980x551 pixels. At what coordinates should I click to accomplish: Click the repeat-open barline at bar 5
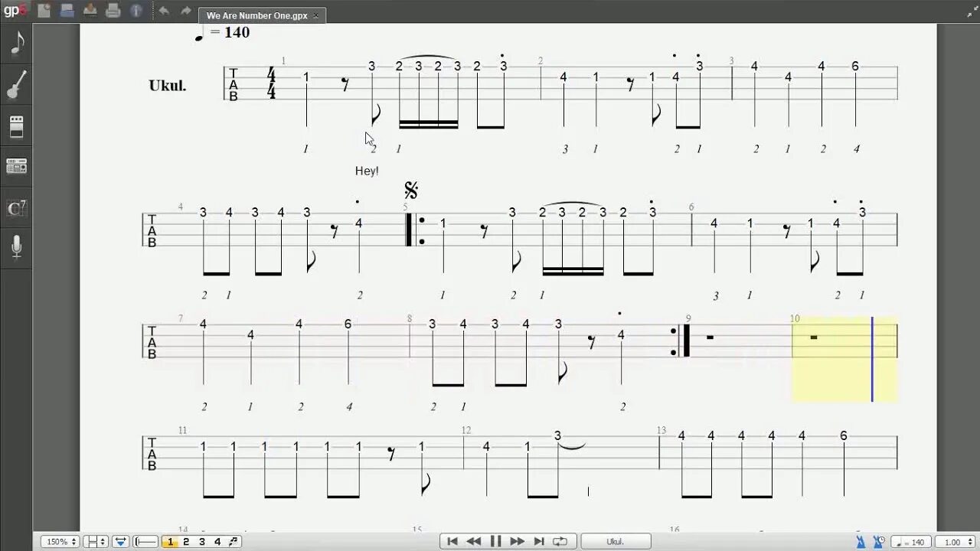[415, 230]
